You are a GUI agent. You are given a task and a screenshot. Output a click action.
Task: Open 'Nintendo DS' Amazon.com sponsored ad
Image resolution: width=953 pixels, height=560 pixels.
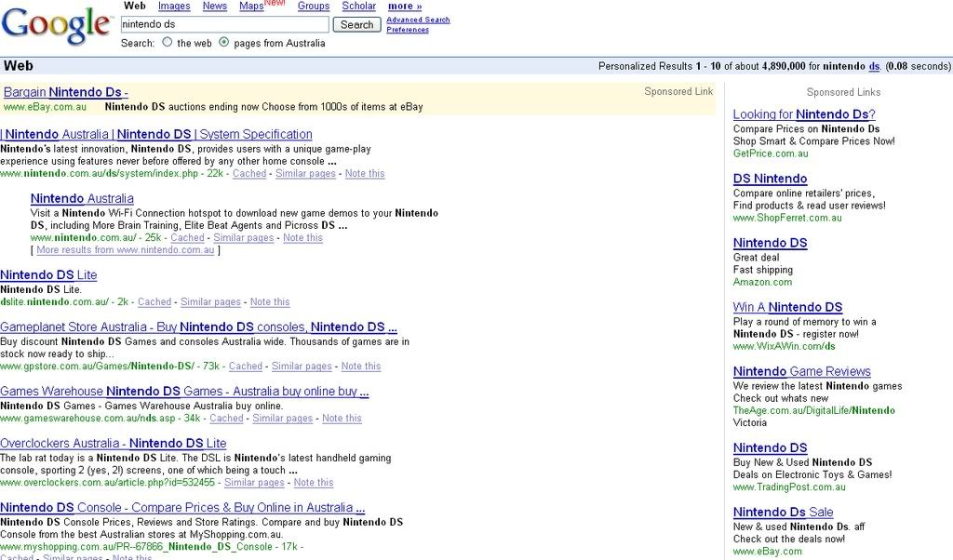pyautogui.click(x=770, y=243)
